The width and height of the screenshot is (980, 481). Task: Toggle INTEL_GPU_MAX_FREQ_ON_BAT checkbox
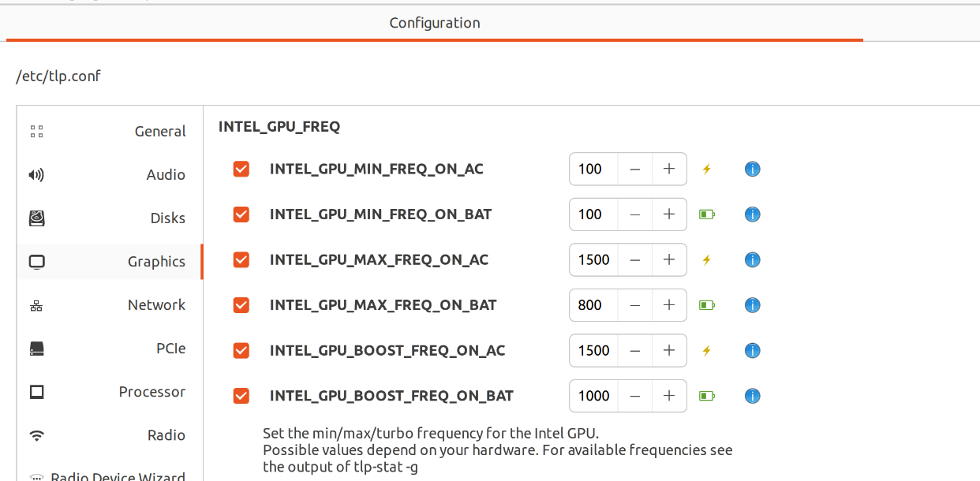pyautogui.click(x=241, y=305)
